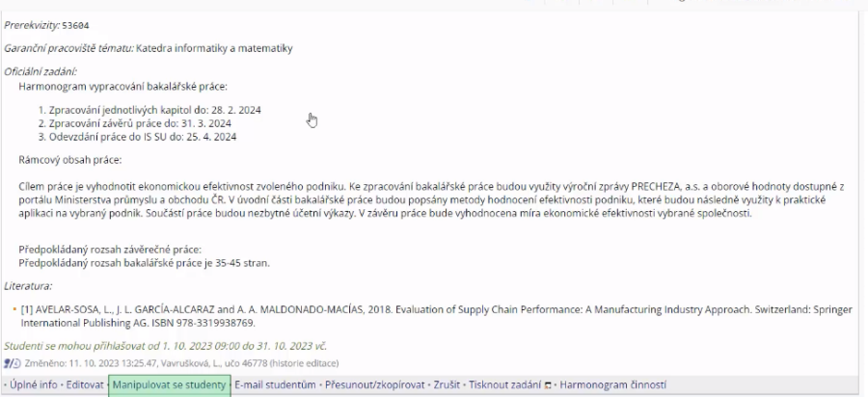Click prerequisite code 53604
868x397 pixels.
pyautogui.click(x=75, y=25)
